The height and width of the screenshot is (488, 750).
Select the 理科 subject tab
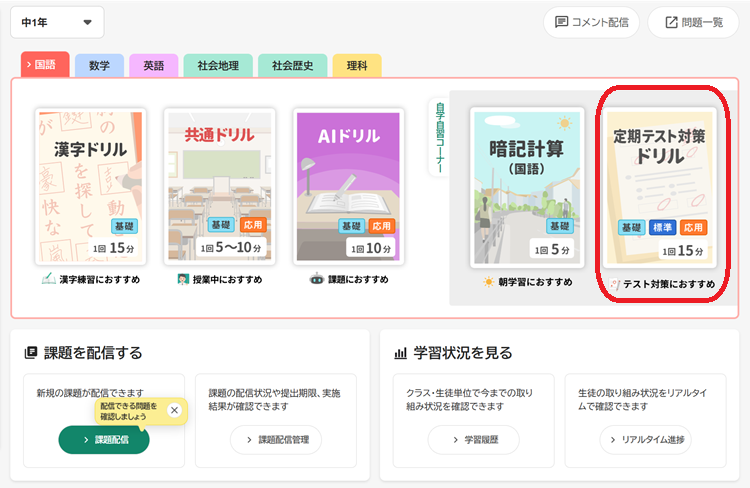click(357, 66)
